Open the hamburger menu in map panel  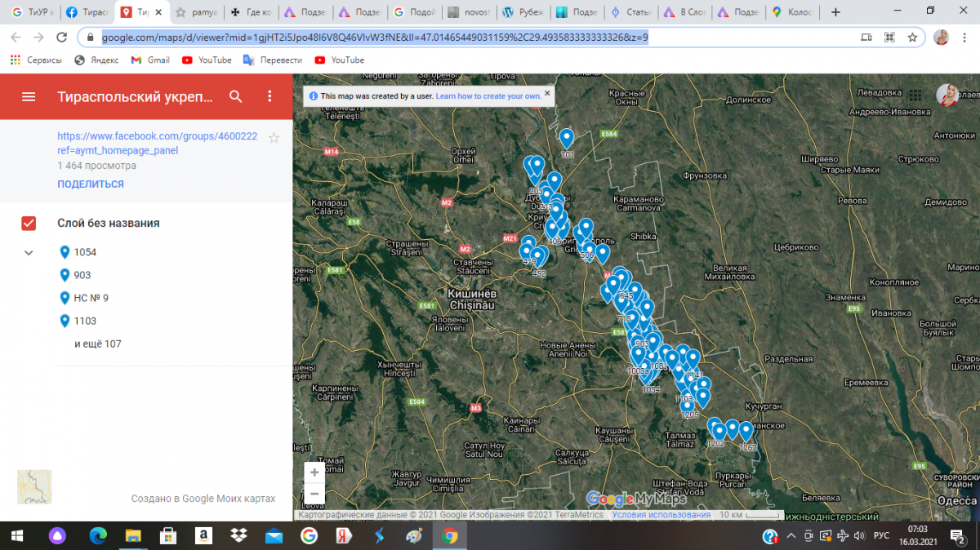coord(29,96)
